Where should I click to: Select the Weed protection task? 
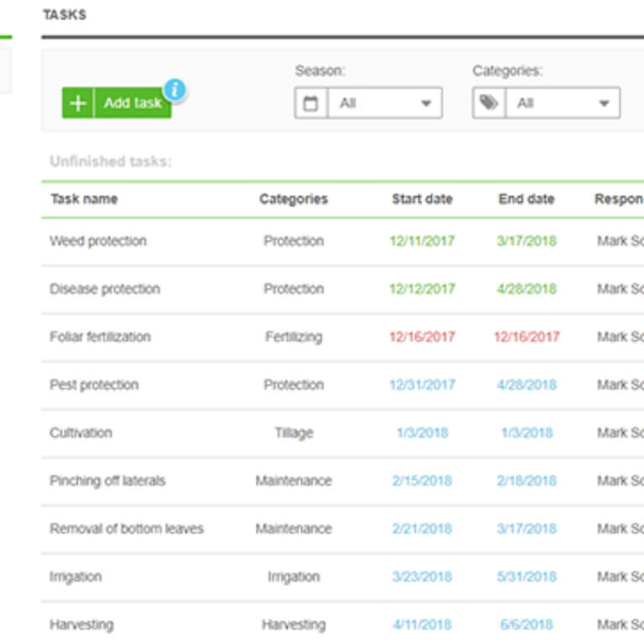[x=98, y=241]
